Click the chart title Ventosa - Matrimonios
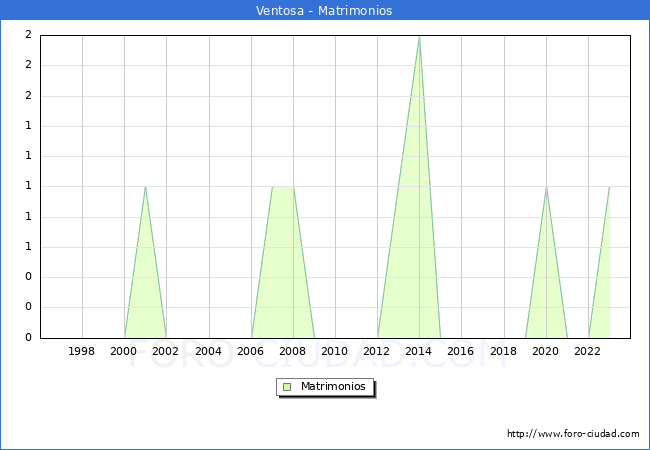Image resolution: width=650 pixels, height=450 pixels. 325,11
